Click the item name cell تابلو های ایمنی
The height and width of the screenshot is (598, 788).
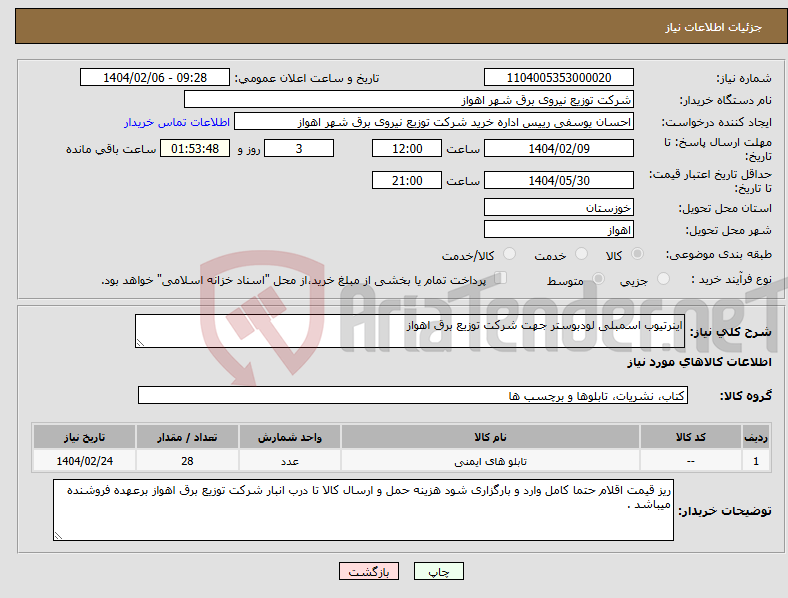click(490, 461)
